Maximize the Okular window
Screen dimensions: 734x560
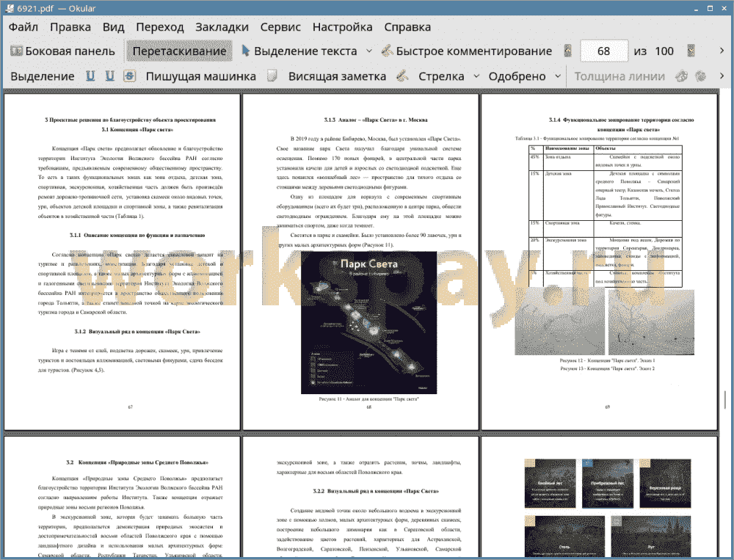pyautogui.click(x=710, y=8)
